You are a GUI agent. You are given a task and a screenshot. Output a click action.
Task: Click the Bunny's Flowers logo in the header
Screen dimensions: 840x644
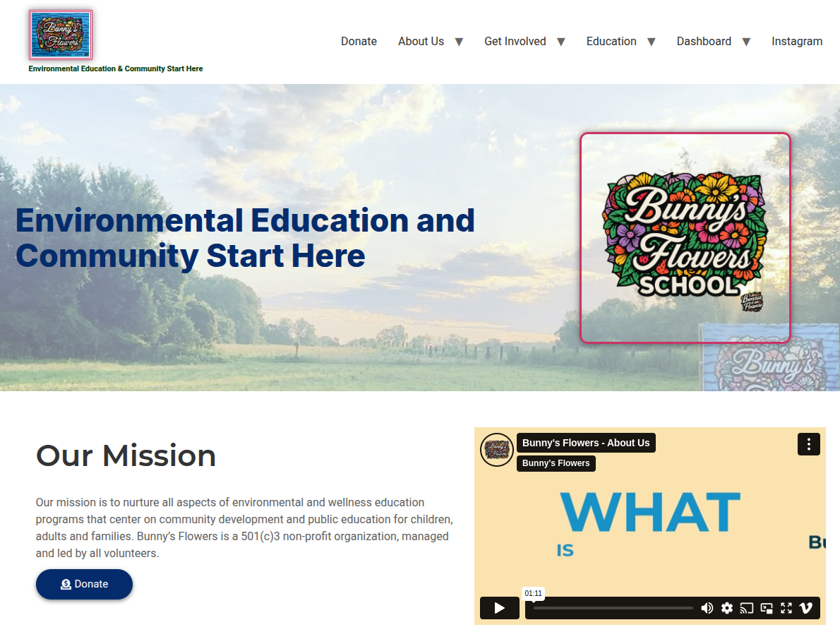coord(61,35)
